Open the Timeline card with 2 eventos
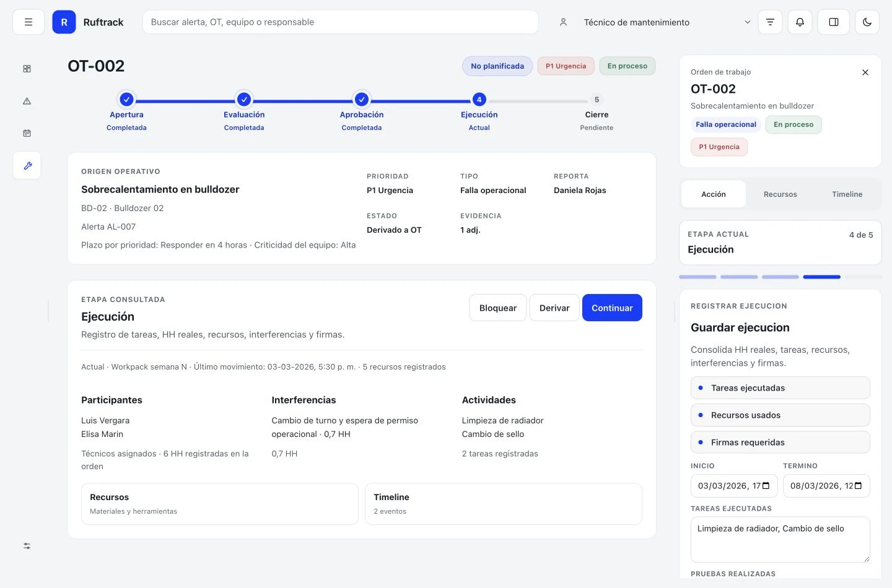Screen dimensions: 892x588 (x=504, y=504)
